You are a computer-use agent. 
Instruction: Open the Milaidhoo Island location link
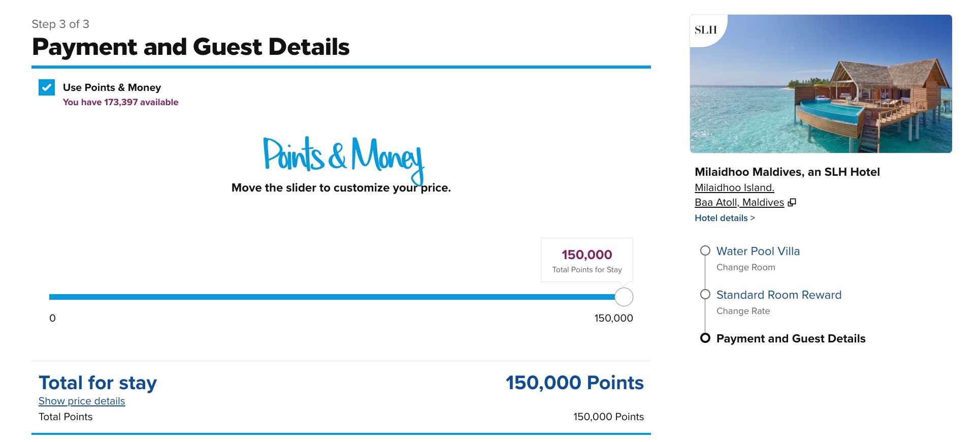[x=734, y=187]
